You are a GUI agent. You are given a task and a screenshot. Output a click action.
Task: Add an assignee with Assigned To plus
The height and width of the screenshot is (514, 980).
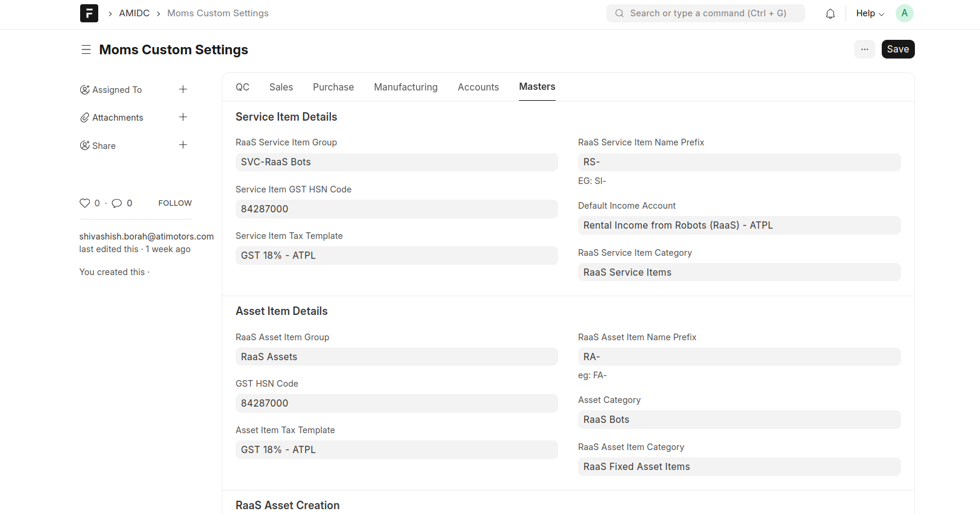click(x=183, y=89)
